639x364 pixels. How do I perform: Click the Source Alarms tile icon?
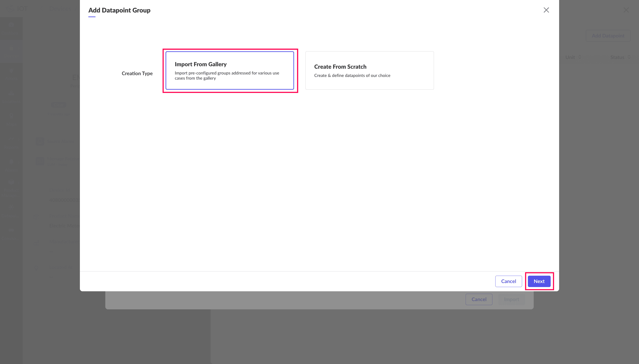pyautogui.click(x=40, y=141)
